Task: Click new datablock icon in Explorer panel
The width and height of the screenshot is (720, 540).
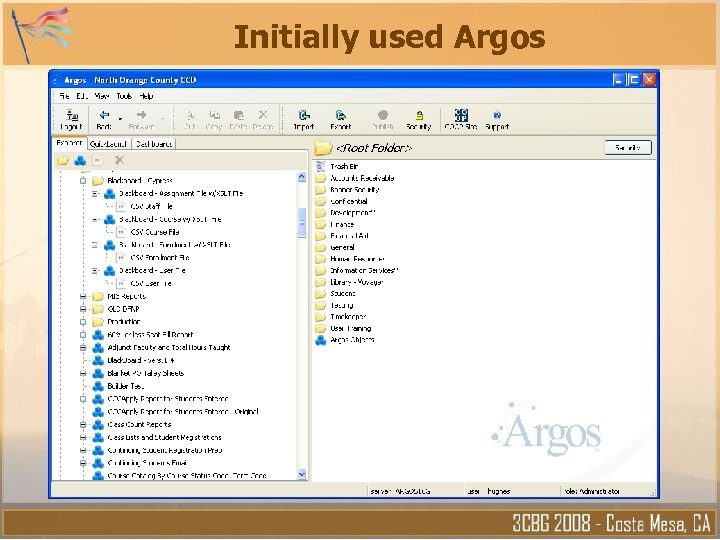Action: point(80,160)
